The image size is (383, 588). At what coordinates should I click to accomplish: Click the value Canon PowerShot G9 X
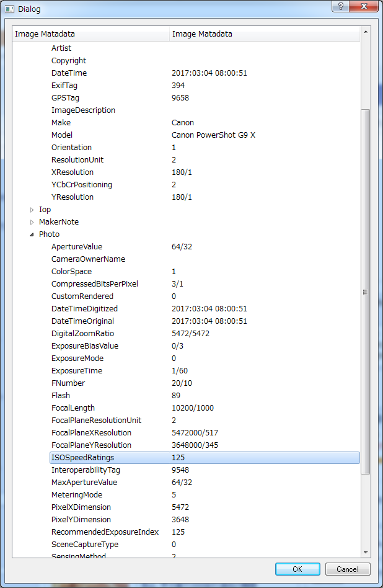[x=214, y=135]
